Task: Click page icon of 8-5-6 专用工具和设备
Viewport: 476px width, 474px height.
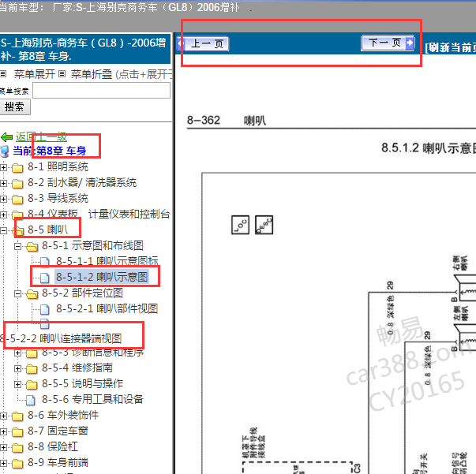Action: [31, 401]
